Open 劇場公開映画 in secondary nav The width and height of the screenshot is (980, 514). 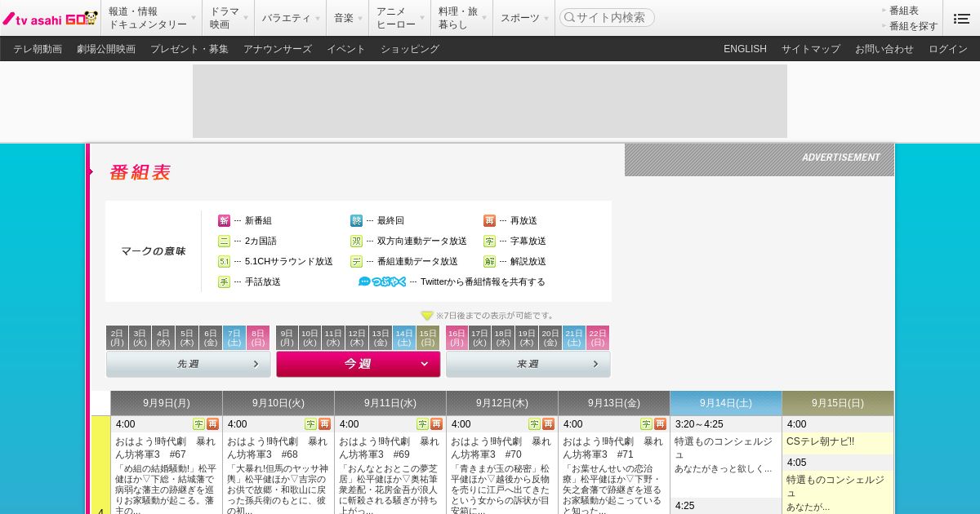coord(106,49)
